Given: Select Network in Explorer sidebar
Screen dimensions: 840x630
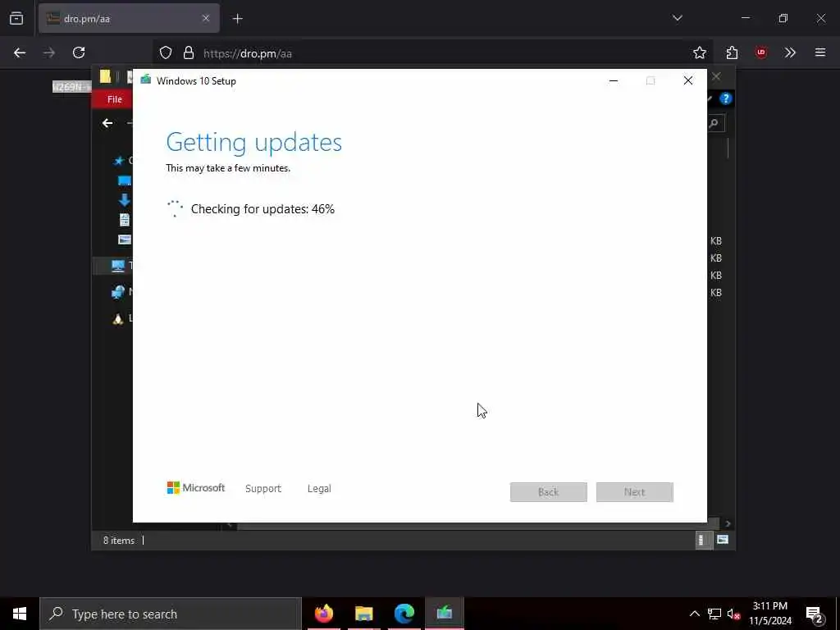Looking at the screenshot, I should tap(118, 292).
